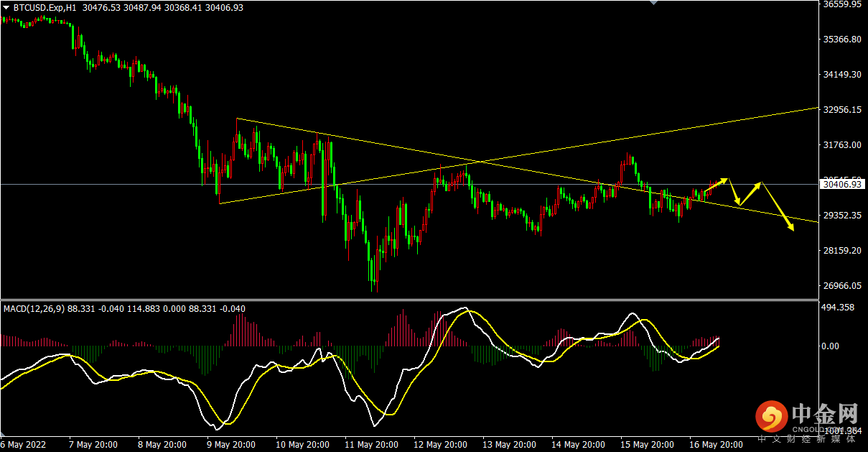Viewport: 868px width, 452px height.
Task: Open the chart menu arrow beside BTCUSD.Exp,H1
Action: pos(6,7)
